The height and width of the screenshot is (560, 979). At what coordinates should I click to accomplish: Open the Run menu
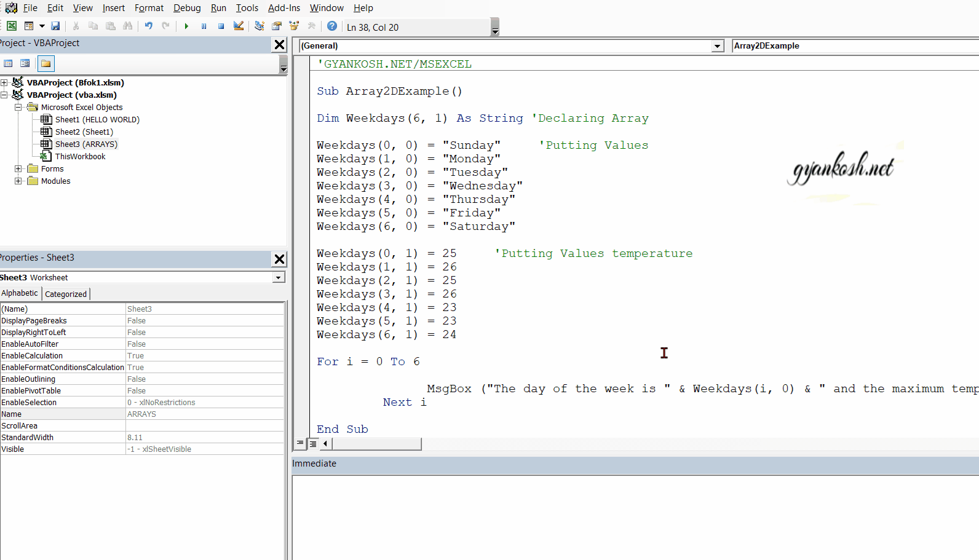(x=218, y=8)
